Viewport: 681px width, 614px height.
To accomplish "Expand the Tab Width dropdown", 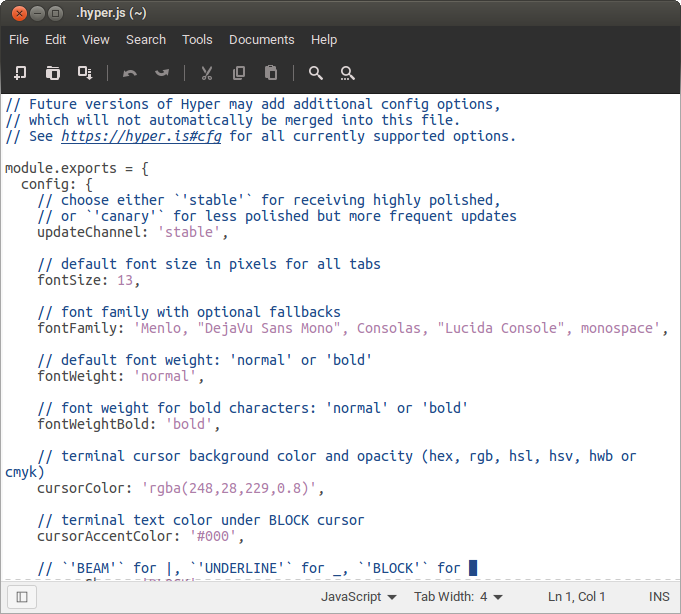I will (458, 597).
